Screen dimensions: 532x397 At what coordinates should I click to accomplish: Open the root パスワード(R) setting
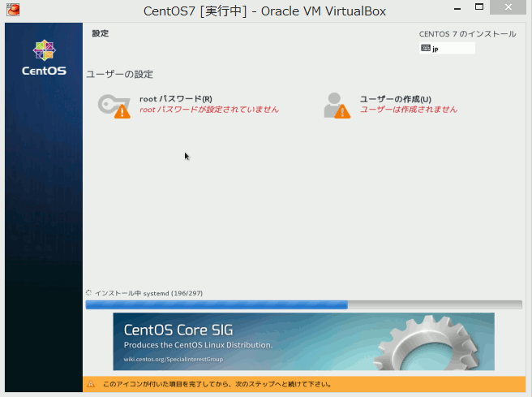pyautogui.click(x=175, y=99)
